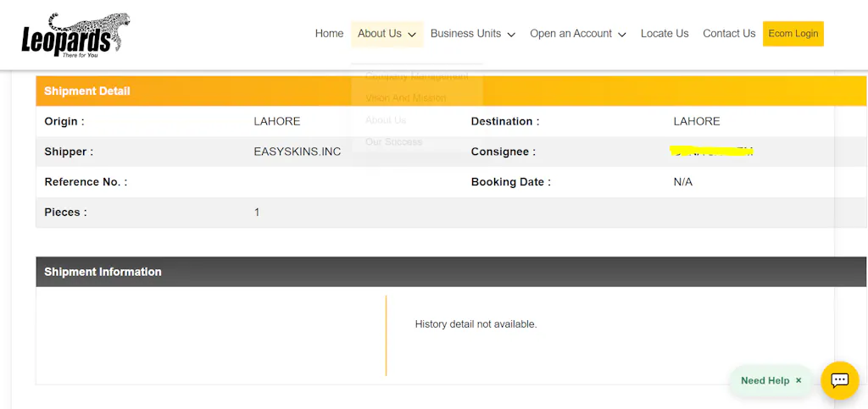Click the Open an Account label
This screenshot has height=409, width=868.
click(570, 34)
